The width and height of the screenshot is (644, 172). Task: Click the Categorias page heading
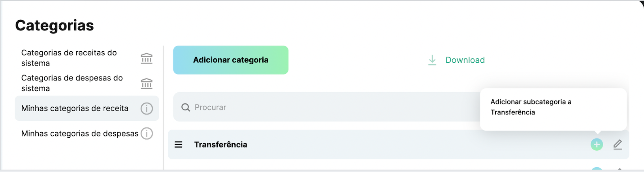55,25
